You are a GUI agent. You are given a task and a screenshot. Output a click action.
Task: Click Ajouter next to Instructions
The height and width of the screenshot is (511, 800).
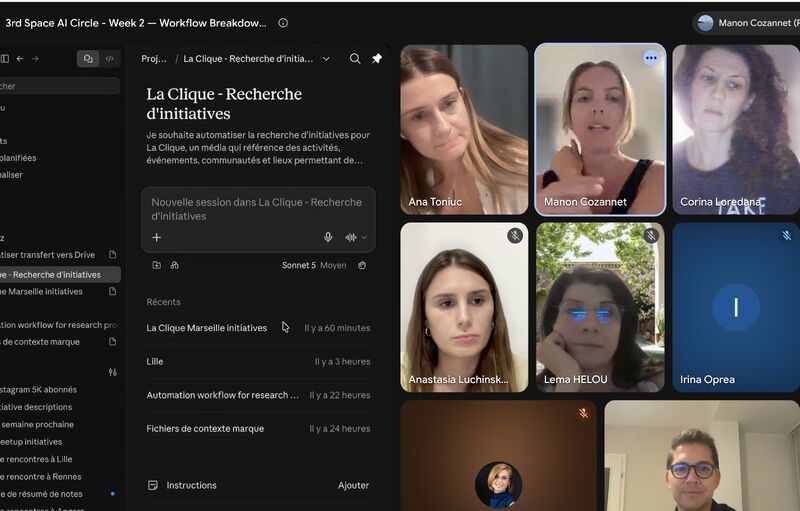click(353, 485)
